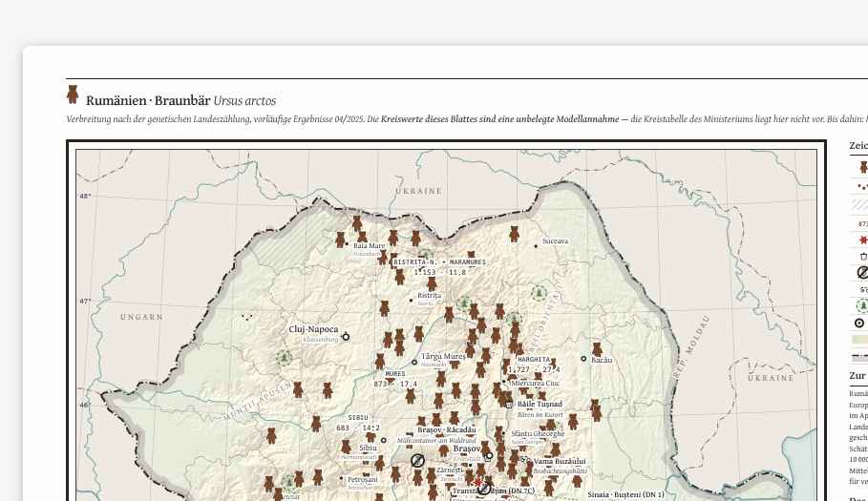The height and width of the screenshot is (501, 868).
Task: Click the '1.727 · 27,4' county value
Action: [x=534, y=369]
